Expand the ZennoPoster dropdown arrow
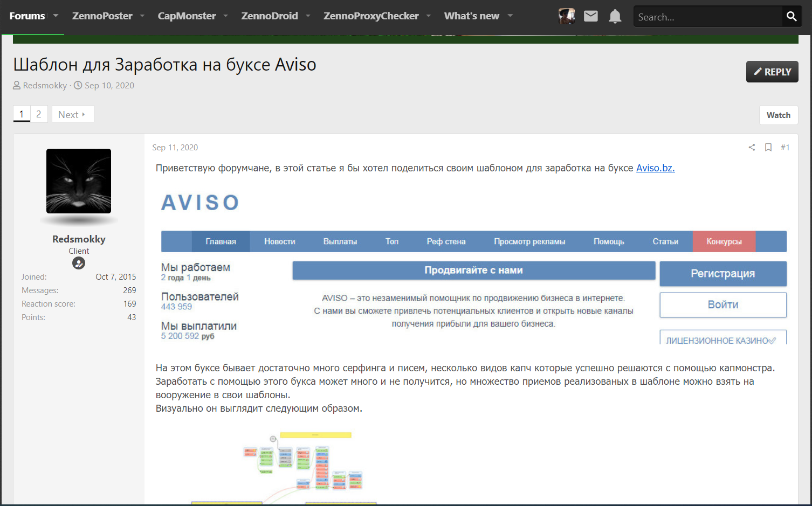The image size is (812, 506). 142,16
